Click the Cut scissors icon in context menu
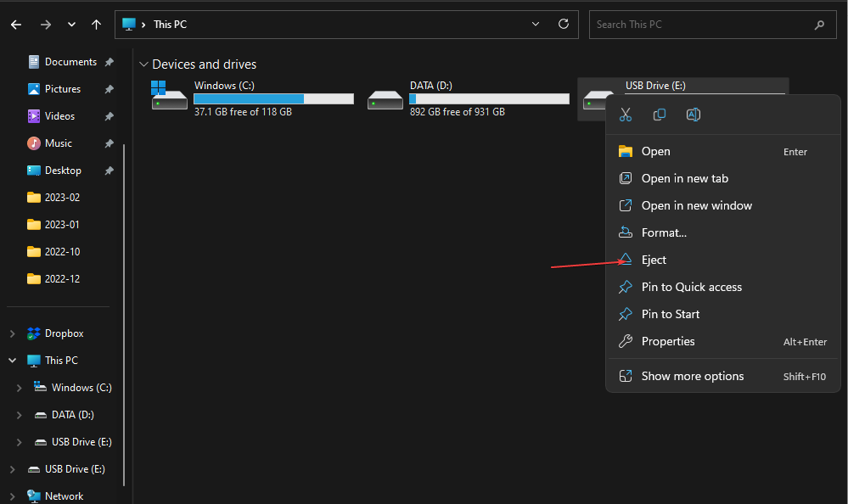848x504 pixels. pyautogui.click(x=626, y=115)
